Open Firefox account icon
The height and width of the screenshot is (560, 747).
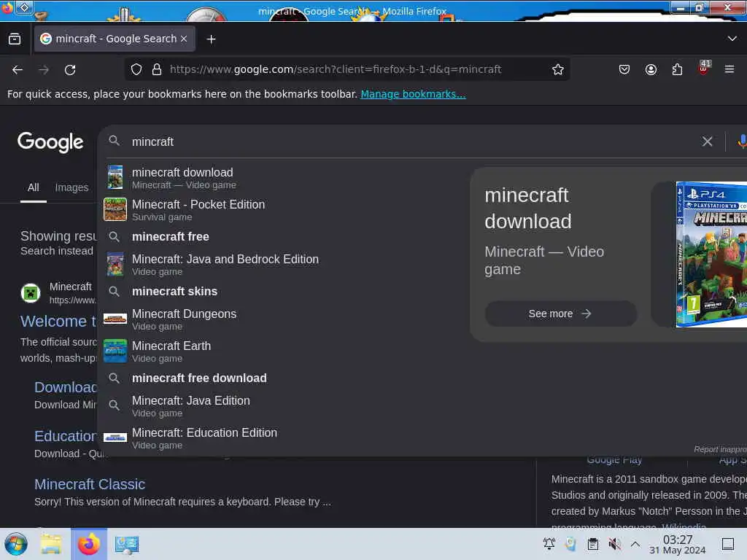[651, 69]
